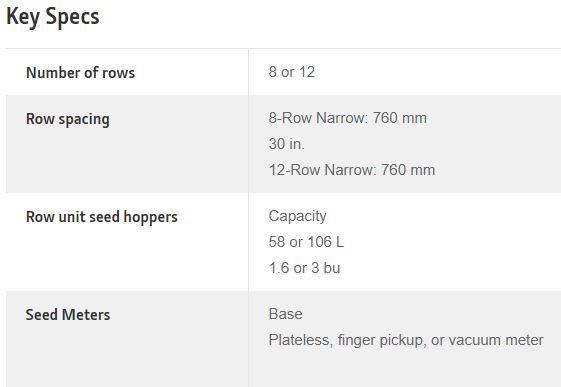Click the word rows in first label
This screenshot has height=387, width=561.
pyautogui.click(x=119, y=73)
